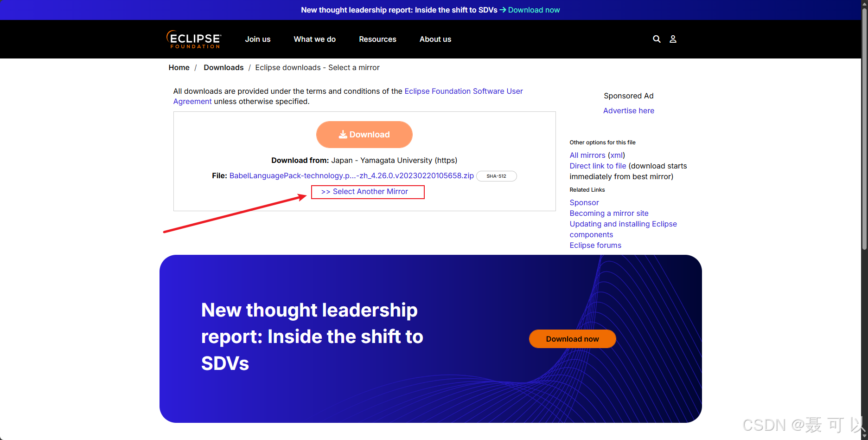The width and height of the screenshot is (868, 440).
Task: Click the promo headline about SDVs
Action: [312, 337]
